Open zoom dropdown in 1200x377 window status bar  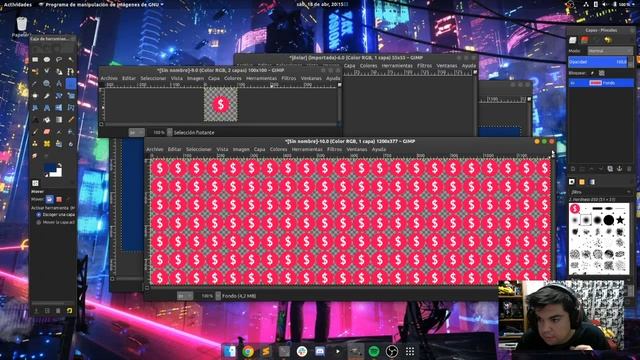(x=218, y=296)
